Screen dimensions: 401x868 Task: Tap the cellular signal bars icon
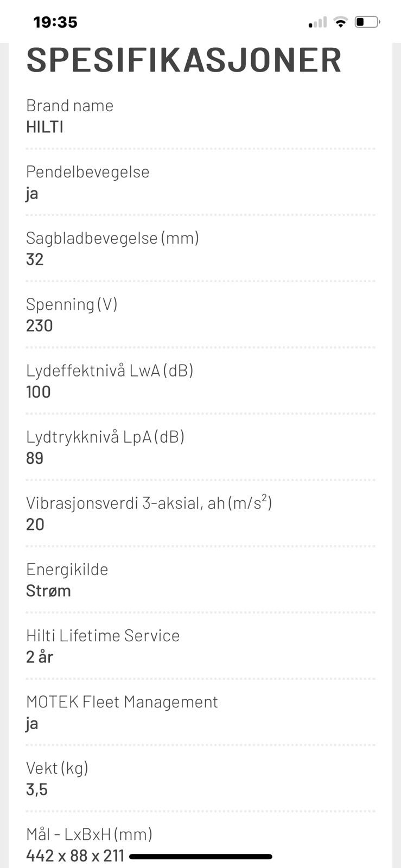click(x=318, y=22)
